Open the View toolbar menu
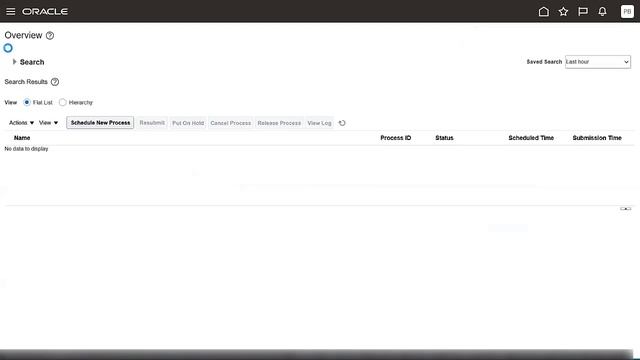 tap(48, 123)
